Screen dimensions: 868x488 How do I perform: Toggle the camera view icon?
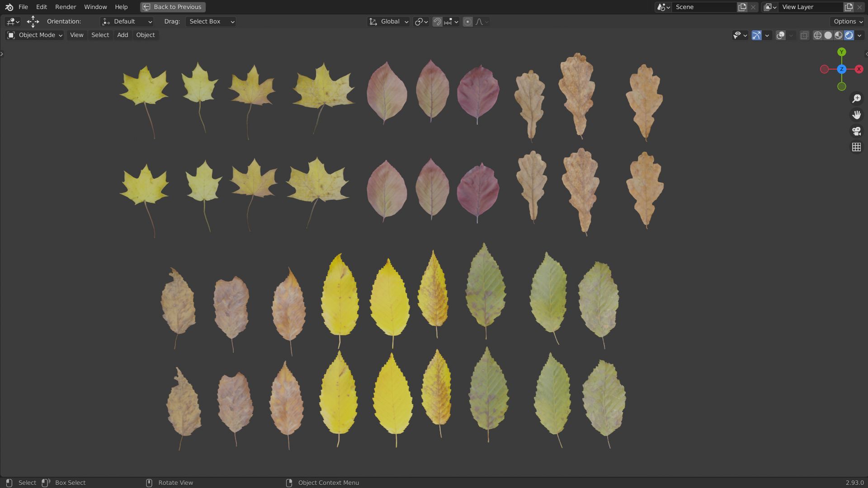856,131
